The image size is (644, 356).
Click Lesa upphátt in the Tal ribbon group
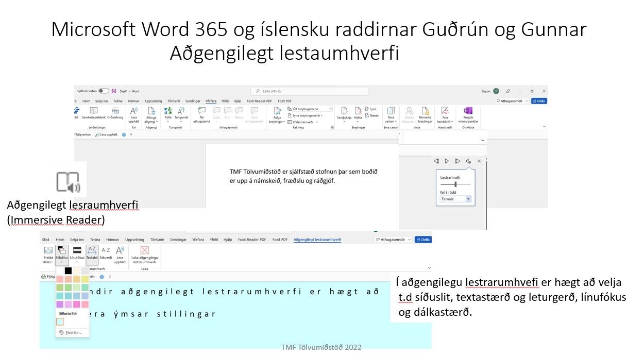point(133,115)
